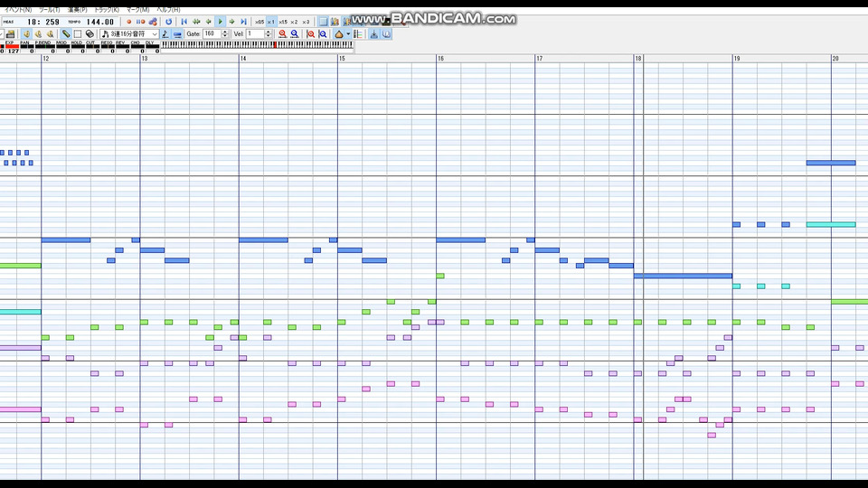The image size is (868, 488).
Task: Select the pencil draw tool
Action: [x=66, y=33]
